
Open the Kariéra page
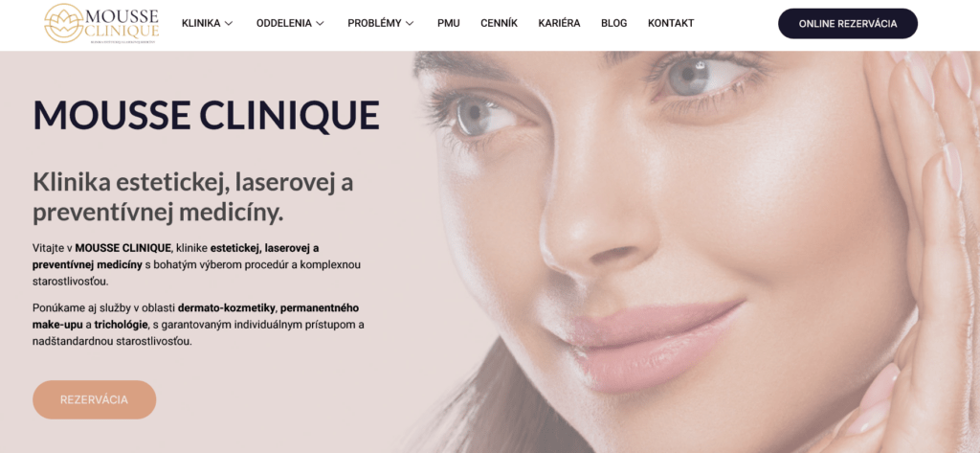click(559, 23)
